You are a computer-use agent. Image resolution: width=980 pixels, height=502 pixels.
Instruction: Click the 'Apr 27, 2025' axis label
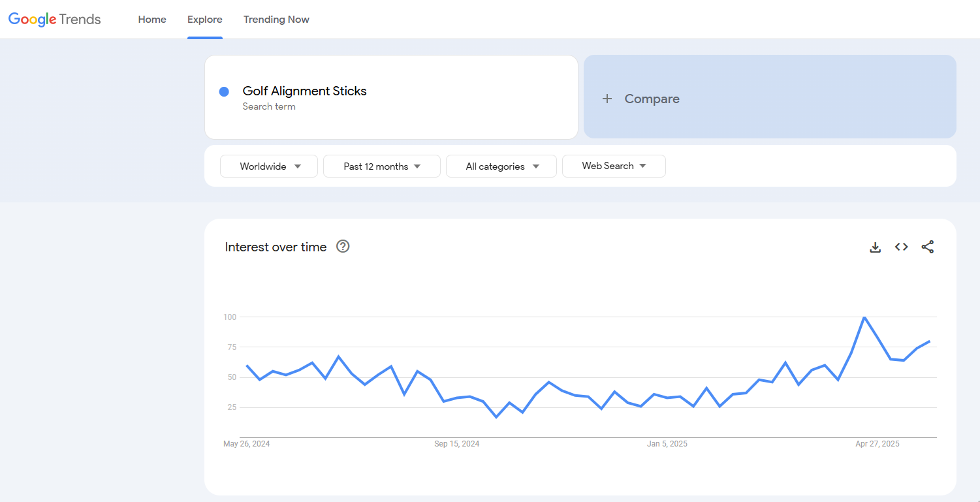(877, 444)
